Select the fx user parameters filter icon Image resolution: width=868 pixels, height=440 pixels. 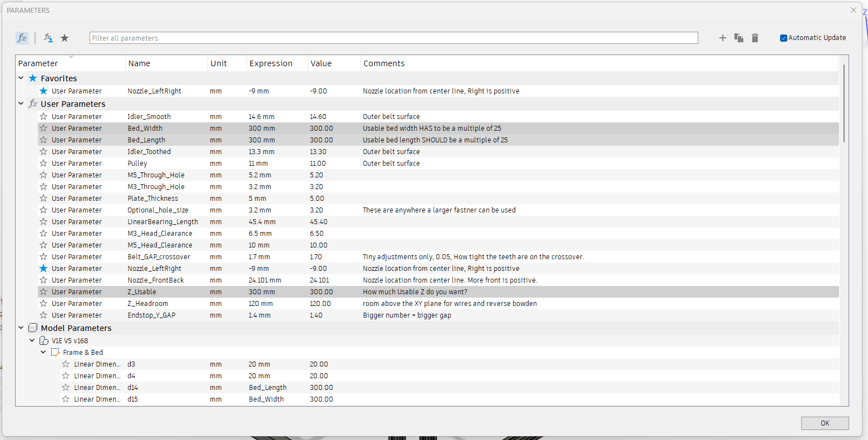coord(48,37)
